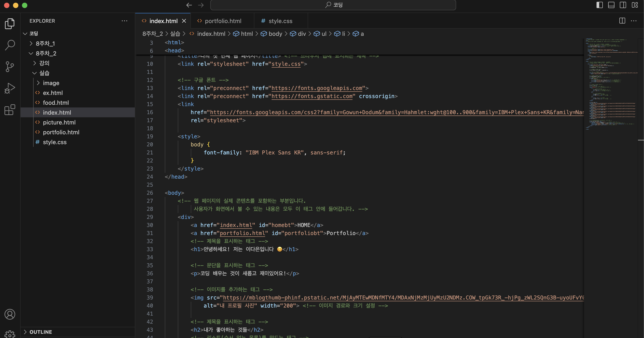Toggle the bottom panel layout button

tap(611, 5)
